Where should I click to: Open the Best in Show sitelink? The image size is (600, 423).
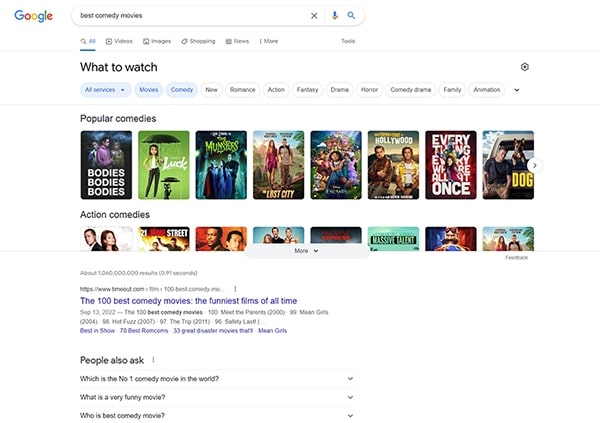[x=97, y=331]
